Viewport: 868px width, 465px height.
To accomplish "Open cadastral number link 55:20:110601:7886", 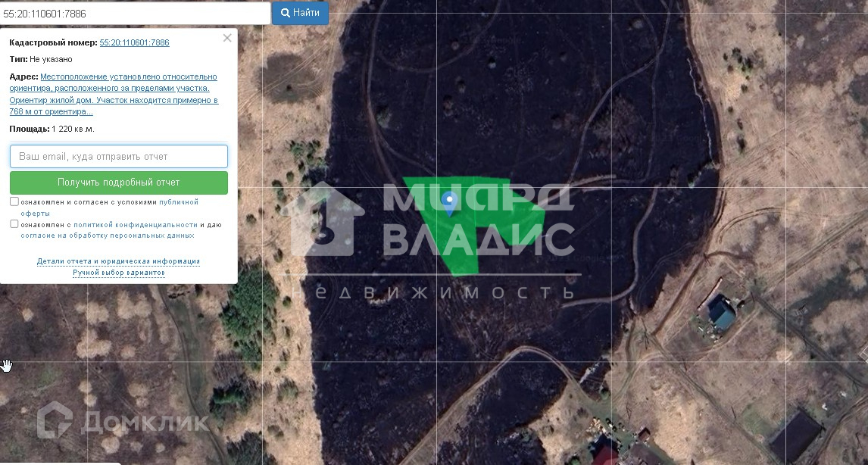I will point(135,42).
